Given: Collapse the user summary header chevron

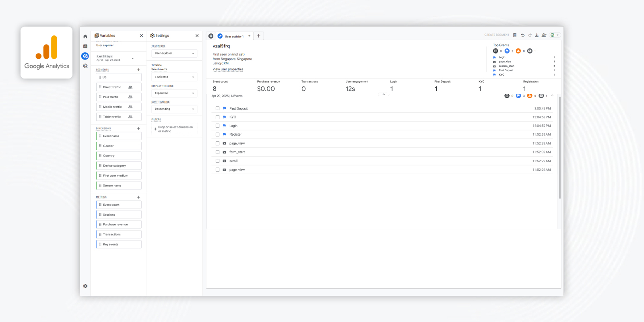Looking at the screenshot, I should click(x=384, y=94).
